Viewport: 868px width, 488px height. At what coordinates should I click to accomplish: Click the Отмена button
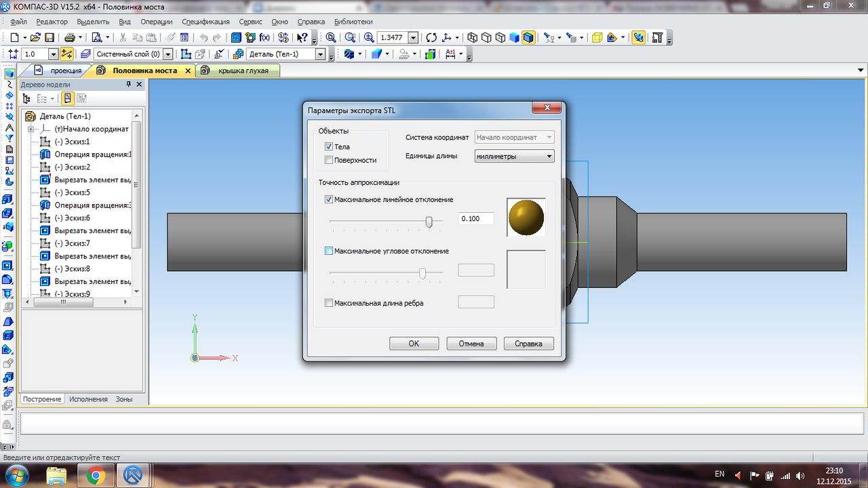pos(471,344)
